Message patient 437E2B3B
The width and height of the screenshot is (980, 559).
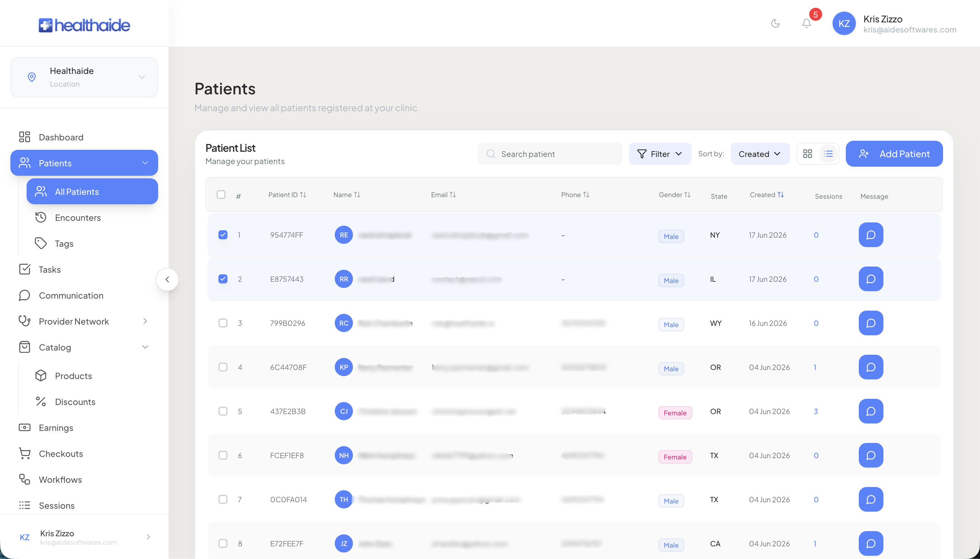(871, 411)
